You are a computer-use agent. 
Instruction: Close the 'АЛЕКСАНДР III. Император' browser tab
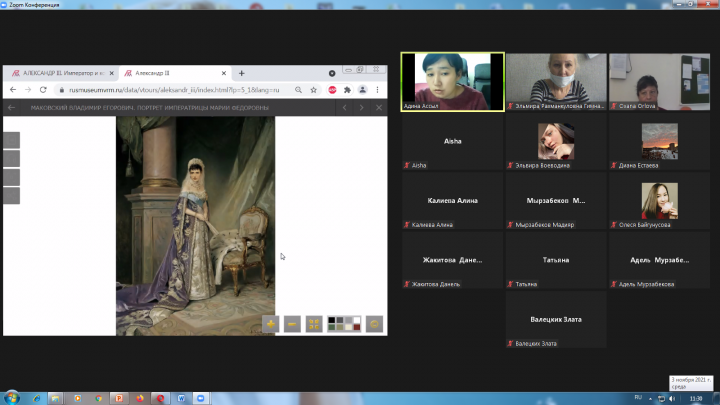[x=112, y=73]
